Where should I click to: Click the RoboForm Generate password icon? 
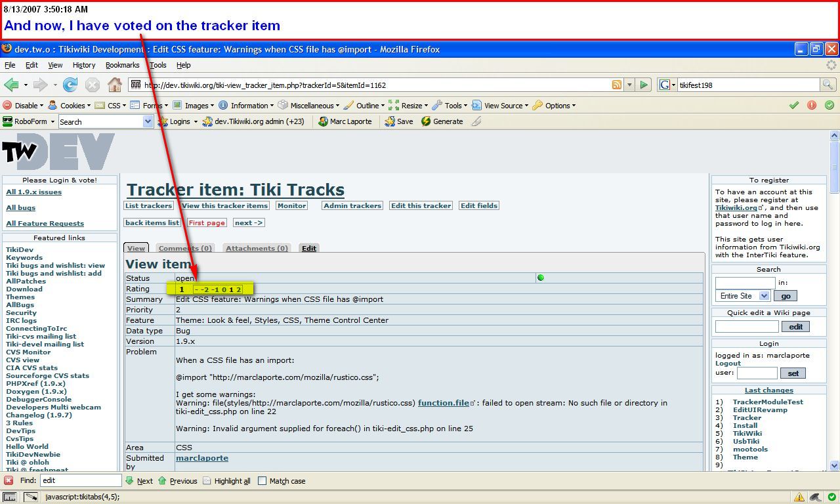(442, 121)
